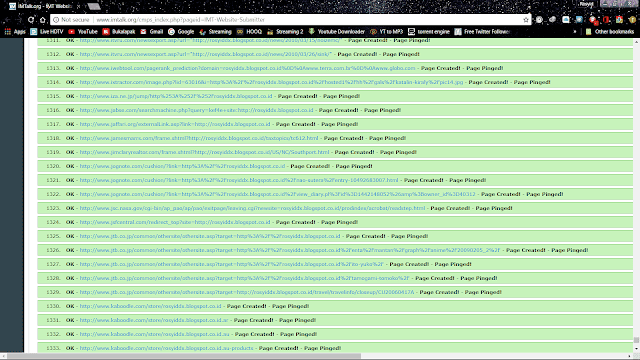Viewport: 640px width, 360px height.
Task: Click "Page Created!" text in row 1329
Action: 439,292
